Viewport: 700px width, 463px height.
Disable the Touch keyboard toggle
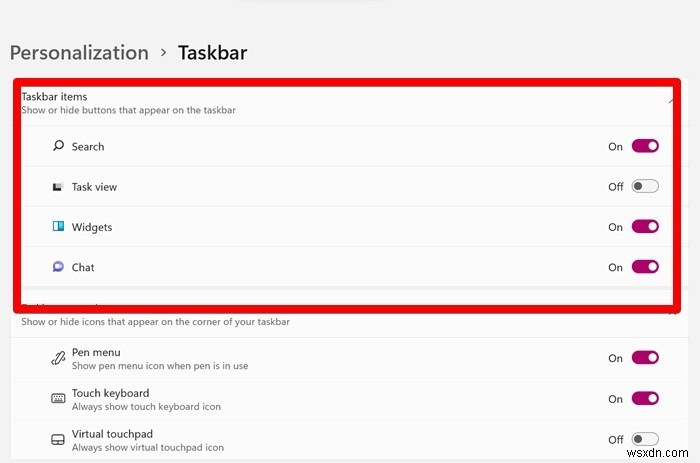[645, 399]
